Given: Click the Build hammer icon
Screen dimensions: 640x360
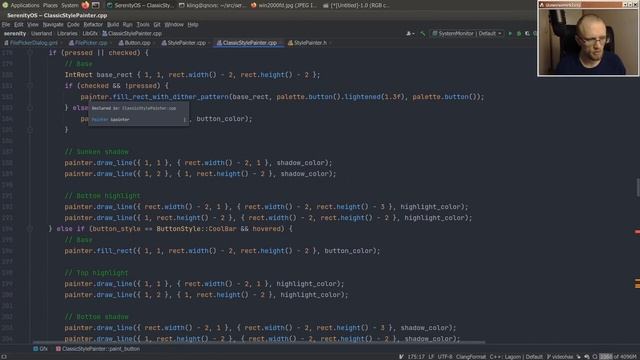Looking at the screenshot, I should coord(423,33).
